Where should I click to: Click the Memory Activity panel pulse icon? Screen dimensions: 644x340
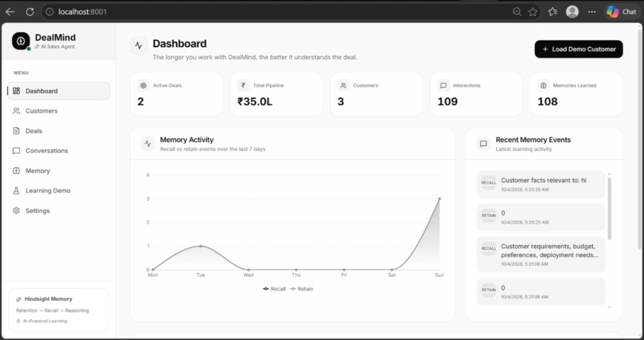[x=148, y=144]
